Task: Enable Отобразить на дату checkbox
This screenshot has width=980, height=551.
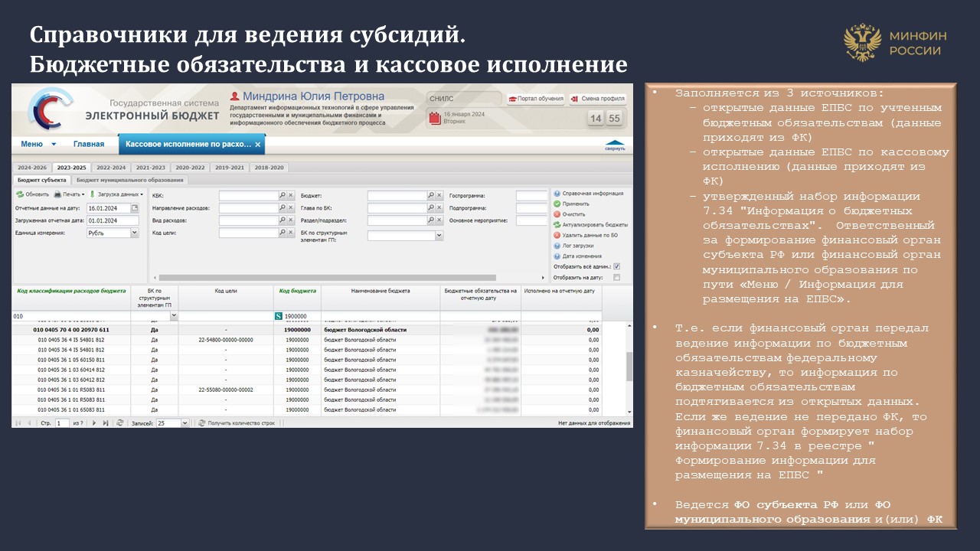Action: coord(616,277)
